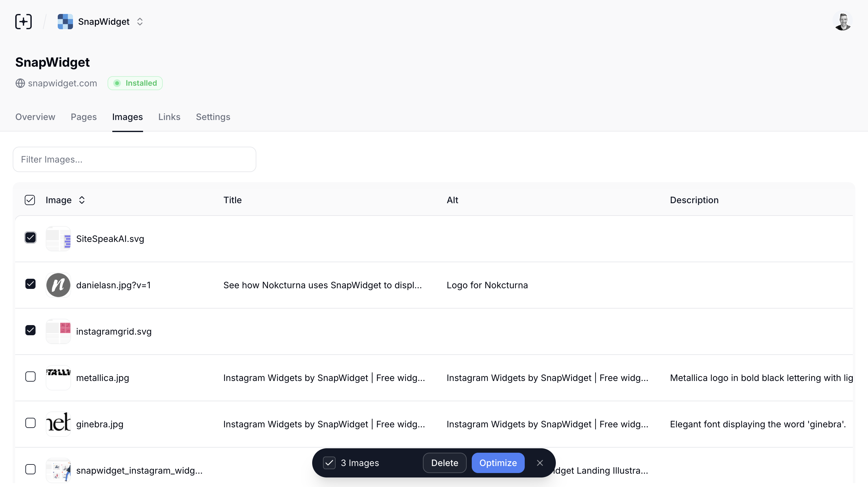Click the SnapWidget site logo in breadcrumb
Viewport: 868px width, 487px height.
click(x=65, y=21)
